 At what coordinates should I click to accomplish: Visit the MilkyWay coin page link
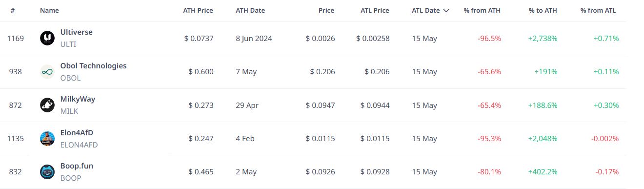(x=78, y=99)
